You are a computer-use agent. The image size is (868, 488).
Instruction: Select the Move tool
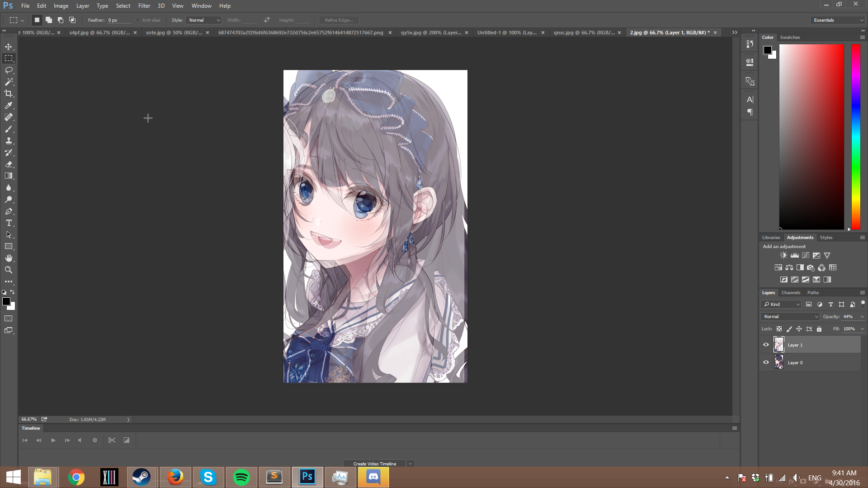click(x=9, y=47)
